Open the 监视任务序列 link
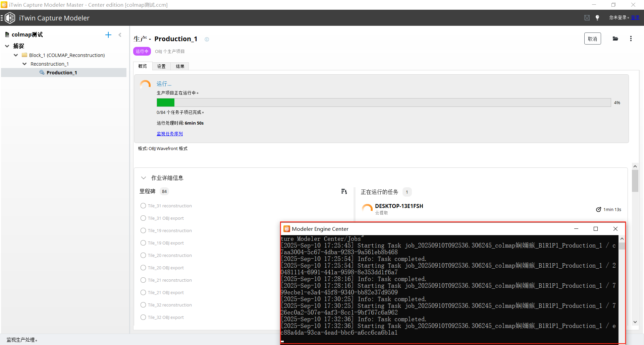The width and height of the screenshot is (644, 345). coord(169,134)
